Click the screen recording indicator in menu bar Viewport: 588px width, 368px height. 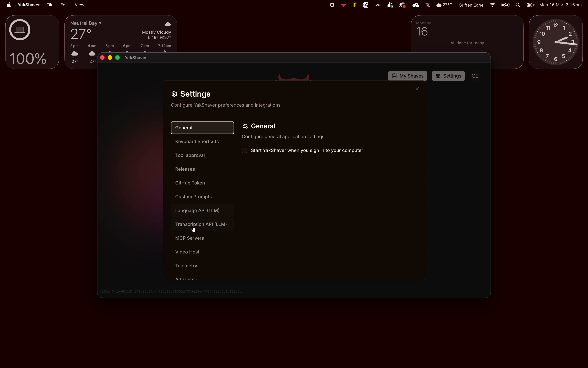tap(332, 5)
